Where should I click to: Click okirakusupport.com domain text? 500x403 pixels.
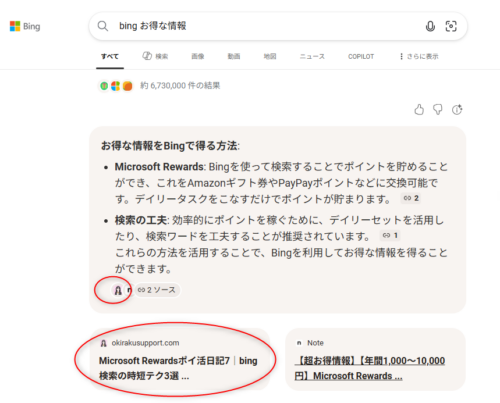coord(145,343)
